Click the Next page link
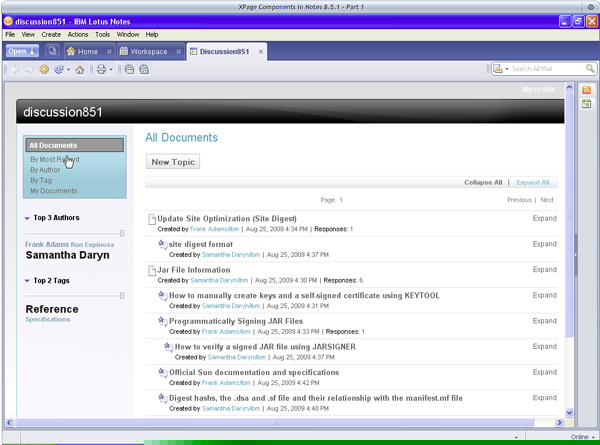Screen dimensions: 600x445 point(547,200)
